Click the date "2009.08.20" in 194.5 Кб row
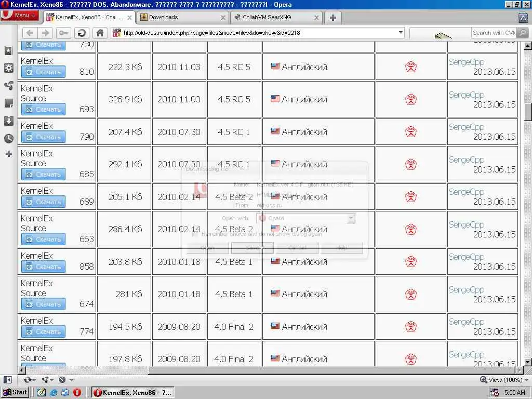532x399 pixels. (x=179, y=327)
